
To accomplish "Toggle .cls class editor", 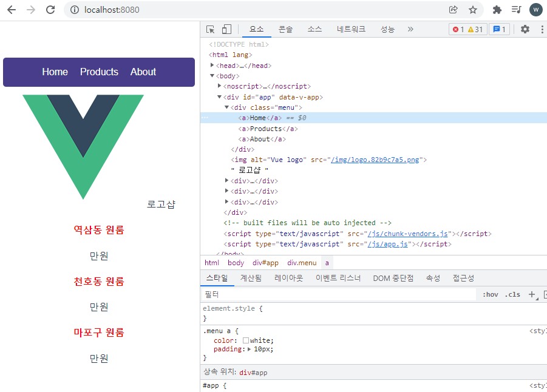I will click(x=512, y=295).
